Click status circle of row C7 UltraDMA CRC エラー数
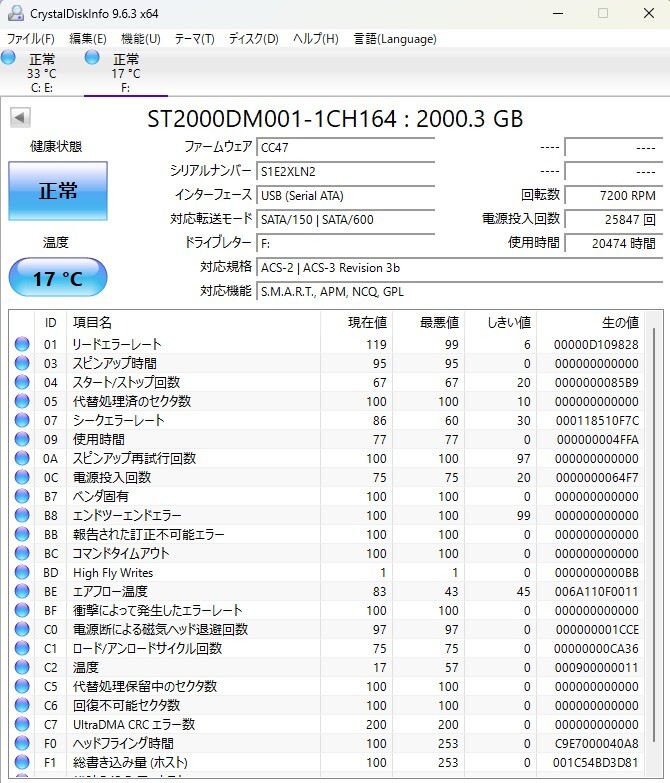The height and width of the screenshot is (783, 670). pos(22,724)
